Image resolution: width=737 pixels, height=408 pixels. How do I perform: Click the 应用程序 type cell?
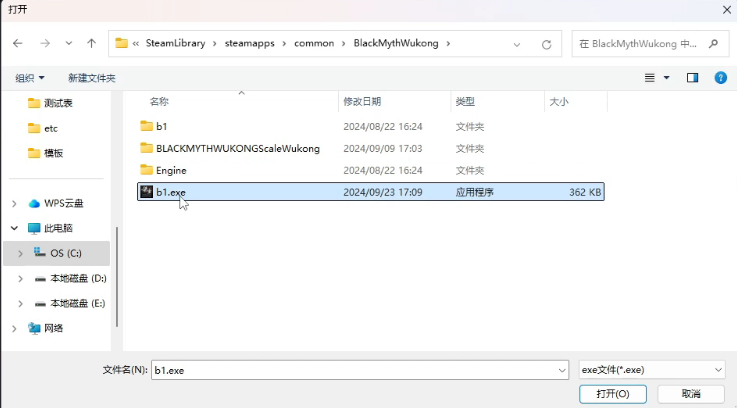474,192
